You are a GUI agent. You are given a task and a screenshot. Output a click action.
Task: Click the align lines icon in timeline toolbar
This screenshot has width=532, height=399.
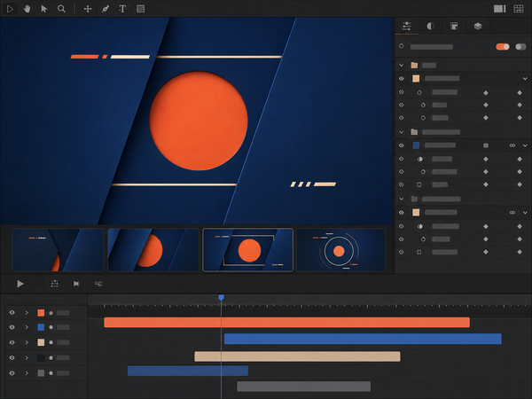98,284
